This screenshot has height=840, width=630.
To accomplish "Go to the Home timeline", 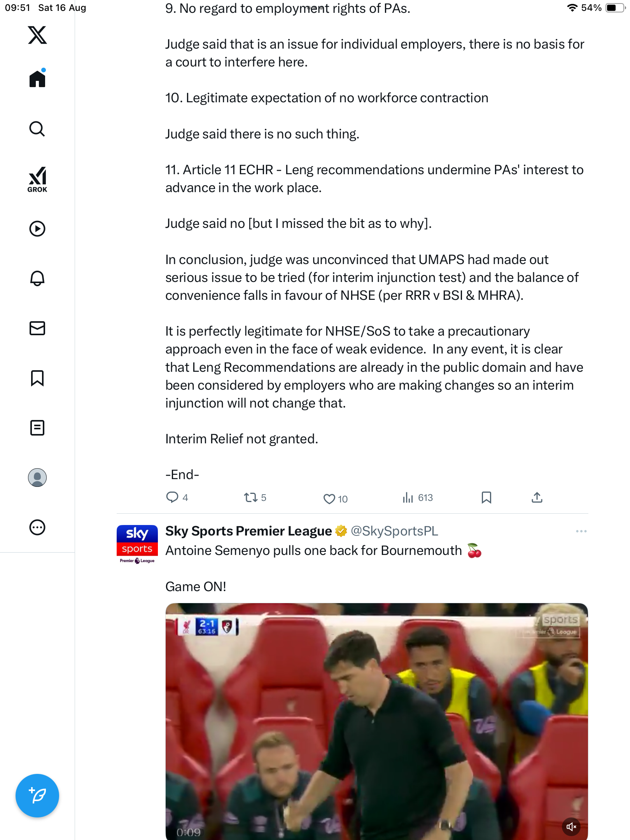I will pos(37,79).
